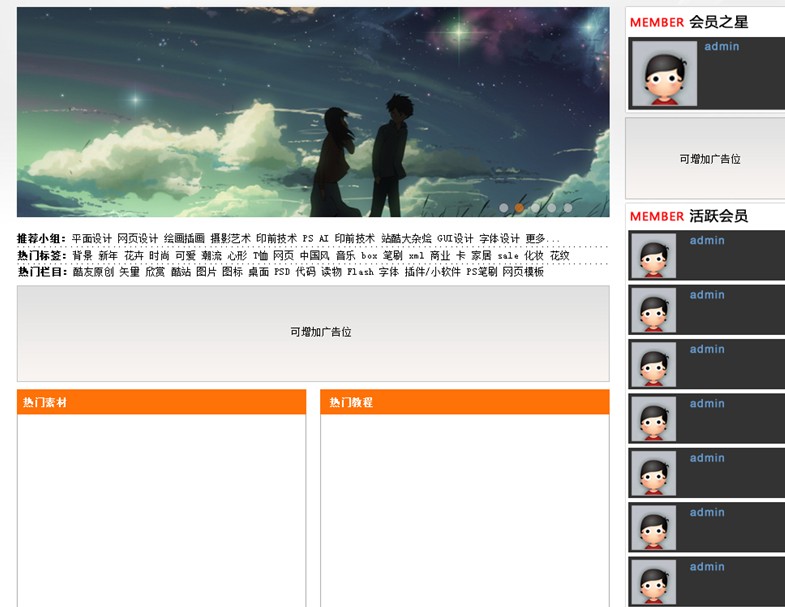The height and width of the screenshot is (607, 785).
Task: Open the 时尚 tag
Action: point(159,255)
